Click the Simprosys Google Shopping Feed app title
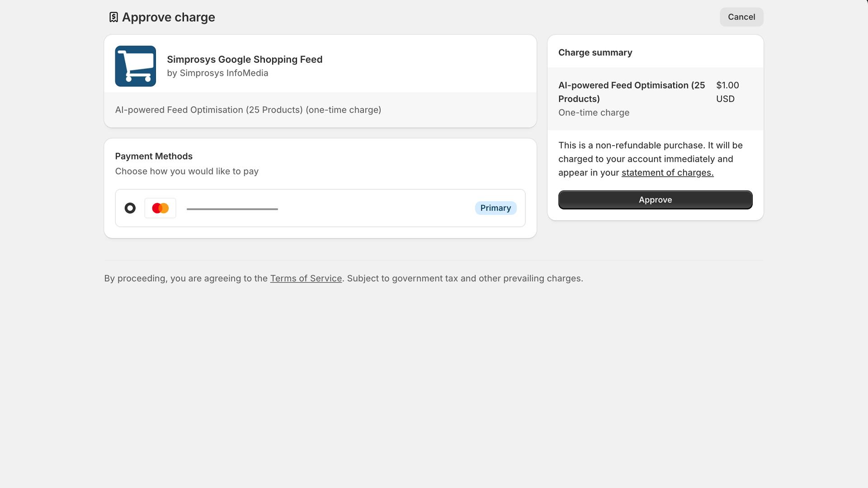The height and width of the screenshot is (488, 868). coord(245,59)
